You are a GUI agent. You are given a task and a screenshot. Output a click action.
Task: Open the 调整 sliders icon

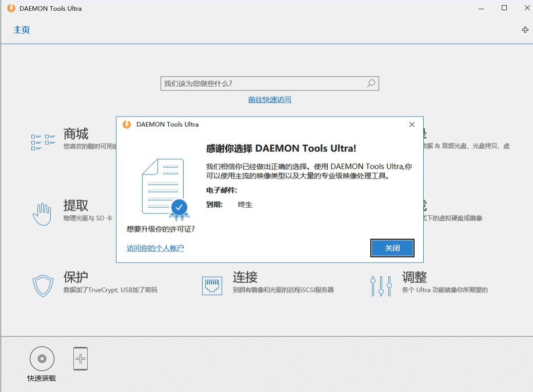(381, 286)
